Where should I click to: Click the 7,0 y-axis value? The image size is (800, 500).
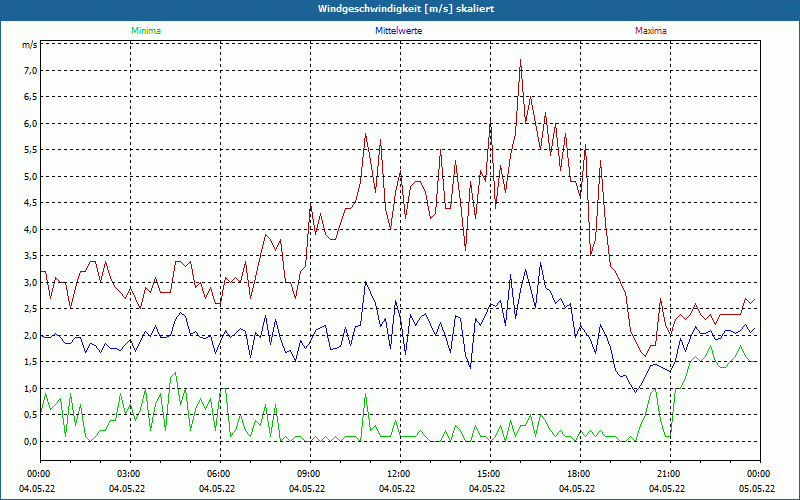pos(30,70)
